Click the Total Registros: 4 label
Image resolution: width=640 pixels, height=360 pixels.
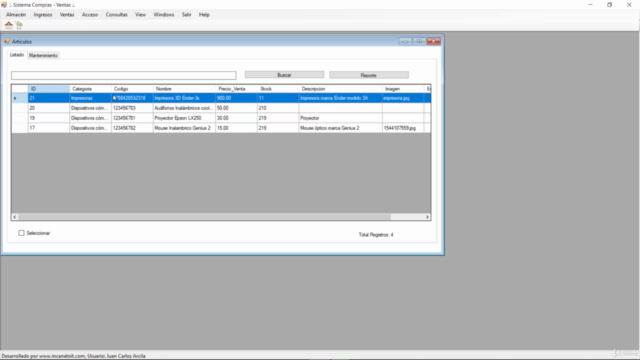376,235
